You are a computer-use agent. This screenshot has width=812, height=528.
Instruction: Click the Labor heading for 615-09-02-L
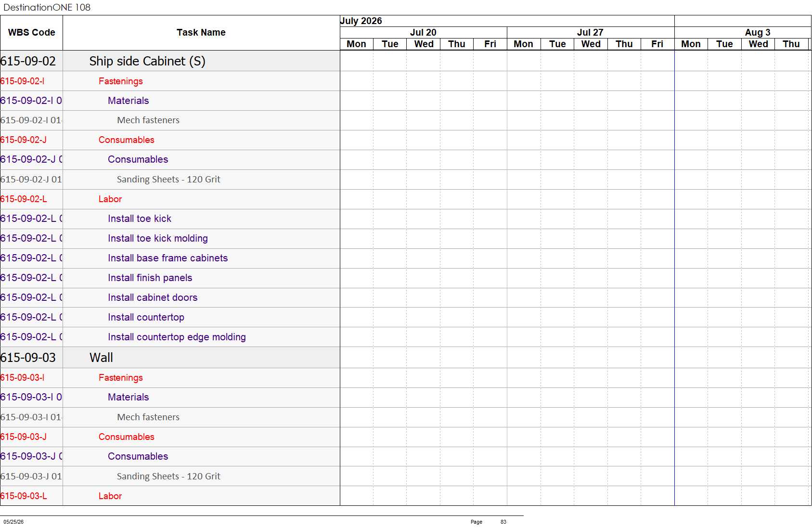click(x=110, y=199)
